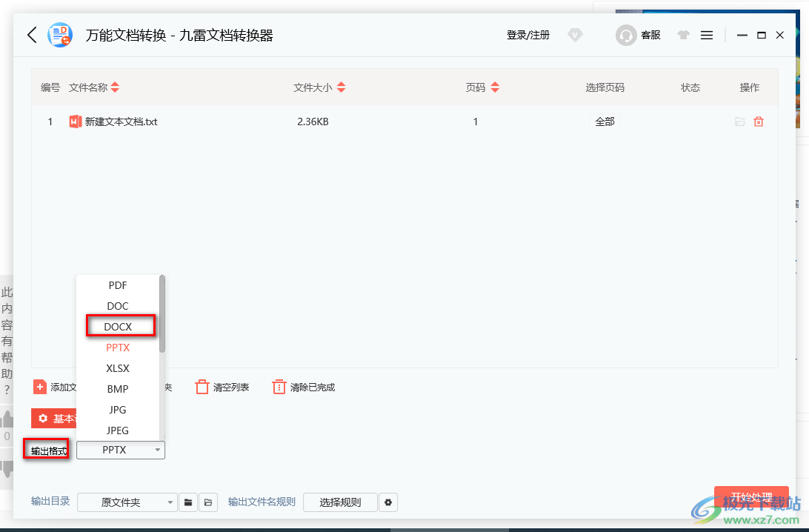
Task: Click 登录/注册 login link
Action: point(527,35)
